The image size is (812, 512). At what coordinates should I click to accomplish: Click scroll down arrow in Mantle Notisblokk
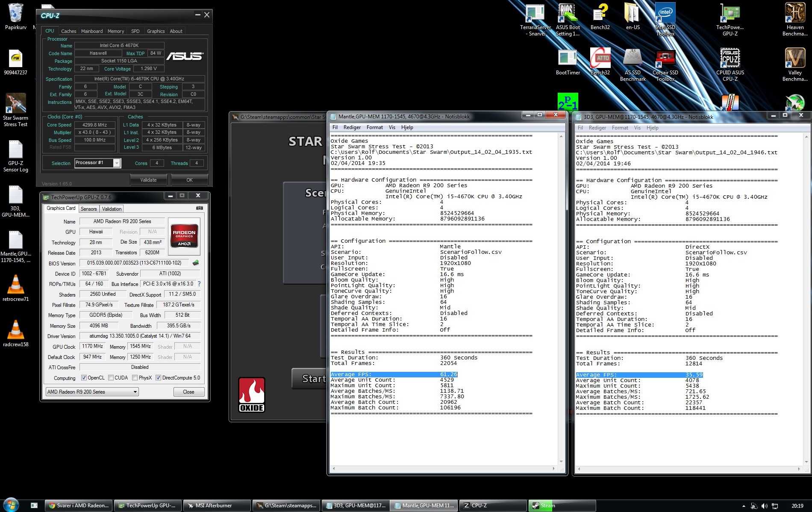click(x=561, y=462)
